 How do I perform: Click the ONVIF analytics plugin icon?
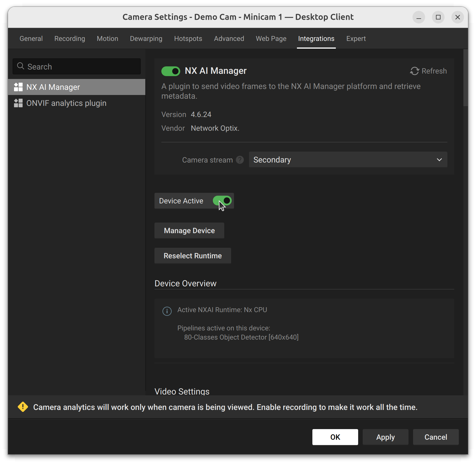[x=18, y=103]
